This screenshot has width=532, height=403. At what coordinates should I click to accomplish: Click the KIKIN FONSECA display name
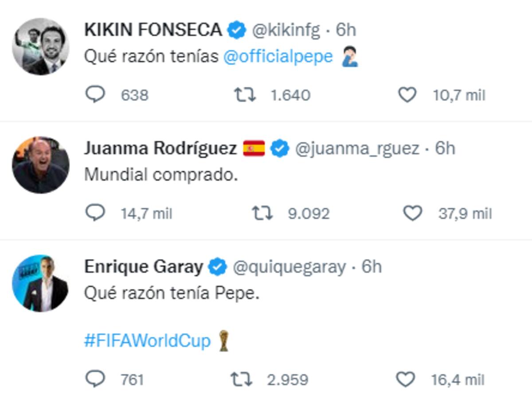click(153, 30)
